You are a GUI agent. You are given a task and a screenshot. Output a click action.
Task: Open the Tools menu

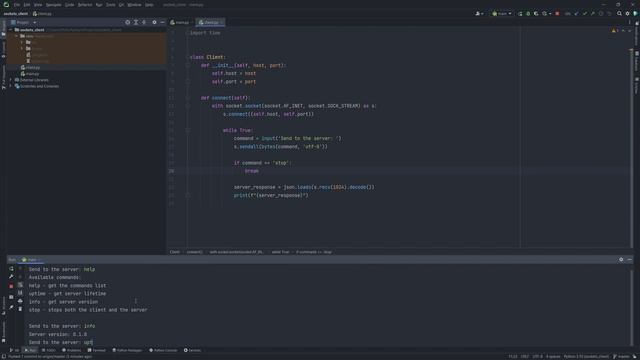(x=111, y=5)
